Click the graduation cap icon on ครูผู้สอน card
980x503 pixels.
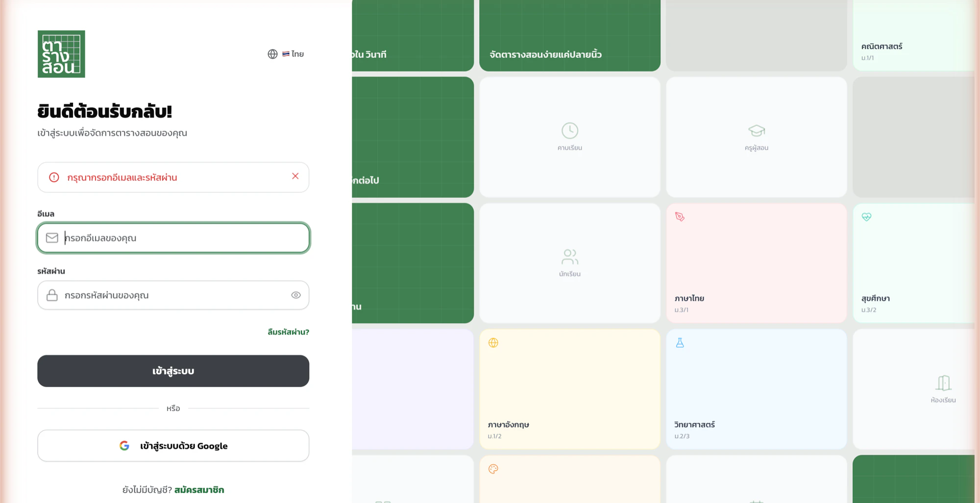click(757, 131)
